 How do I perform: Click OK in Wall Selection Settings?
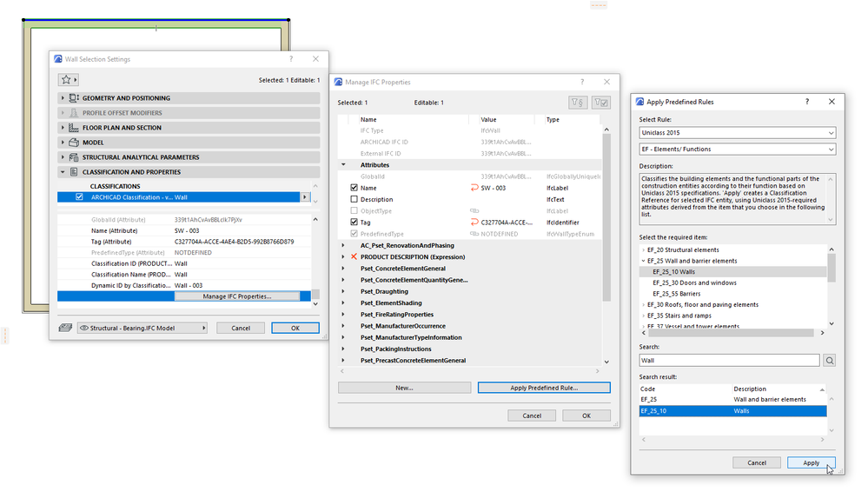point(295,328)
